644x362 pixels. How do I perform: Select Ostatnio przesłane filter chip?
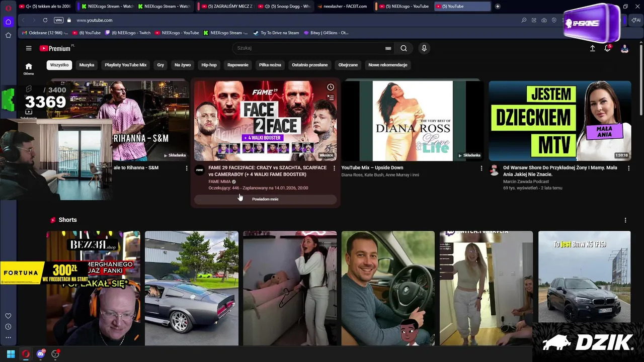coord(310,65)
